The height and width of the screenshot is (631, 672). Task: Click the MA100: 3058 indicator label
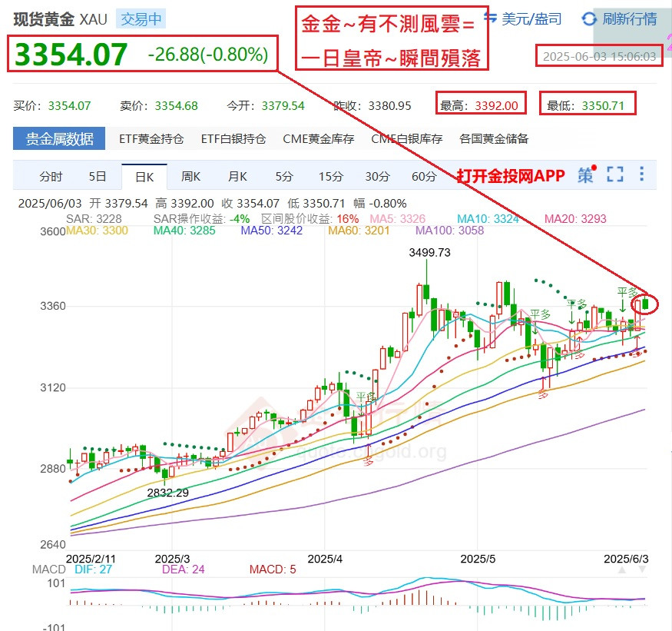(x=449, y=231)
